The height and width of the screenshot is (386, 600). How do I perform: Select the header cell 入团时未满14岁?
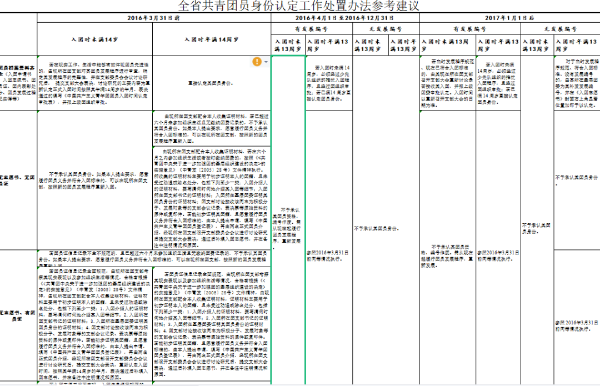click(x=95, y=39)
